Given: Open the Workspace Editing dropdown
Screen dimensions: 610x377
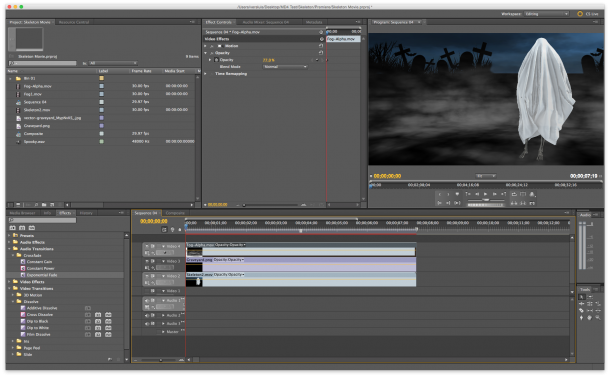Looking at the screenshot, I should (546, 14).
